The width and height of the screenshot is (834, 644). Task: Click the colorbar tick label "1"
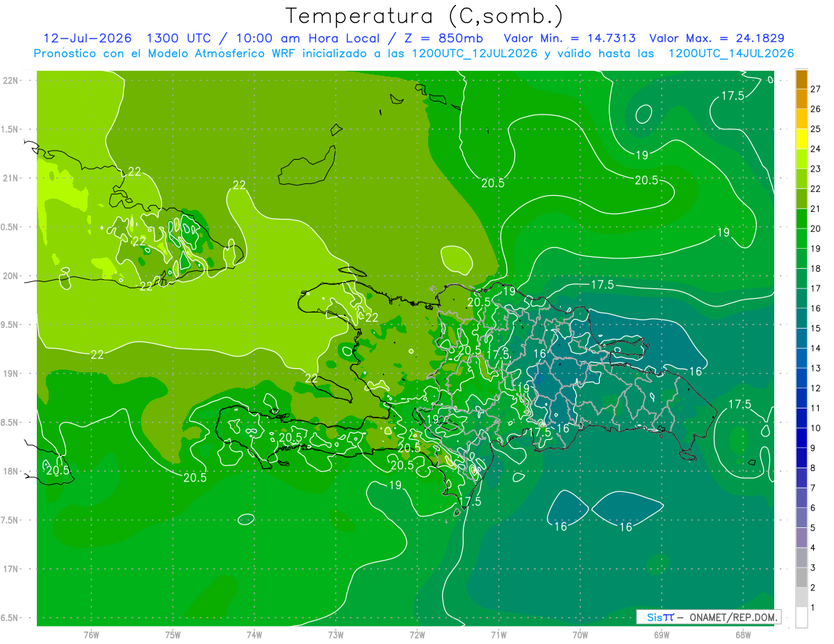[813, 608]
